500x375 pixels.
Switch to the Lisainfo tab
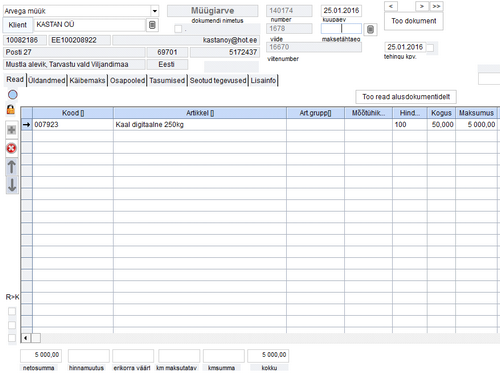coord(263,80)
